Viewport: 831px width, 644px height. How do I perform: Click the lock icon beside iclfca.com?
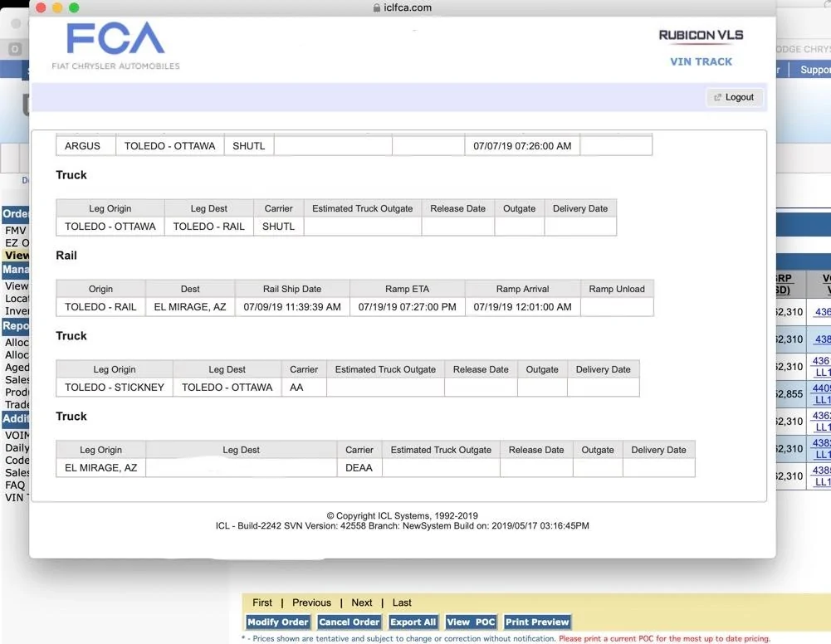pyautogui.click(x=377, y=7)
